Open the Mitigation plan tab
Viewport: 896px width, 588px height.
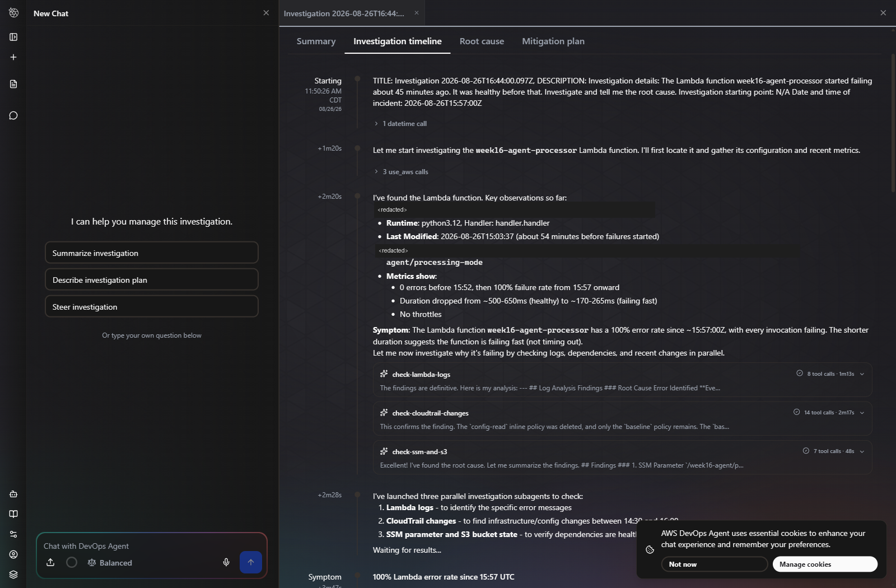coord(553,41)
